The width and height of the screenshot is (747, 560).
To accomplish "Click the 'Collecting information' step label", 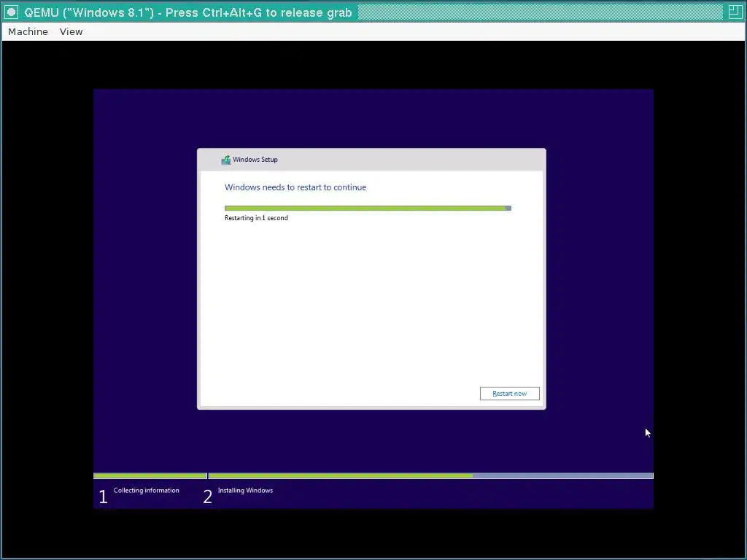I will click(x=146, y=490).
